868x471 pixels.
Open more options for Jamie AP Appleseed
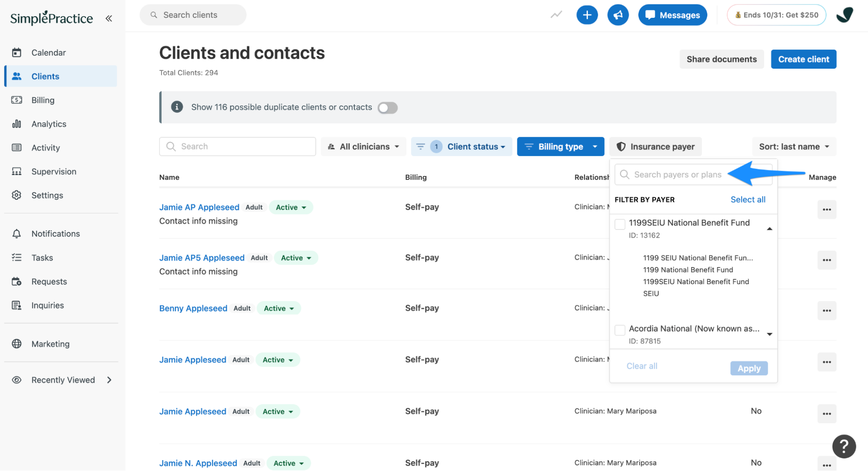tap(827, 209)
